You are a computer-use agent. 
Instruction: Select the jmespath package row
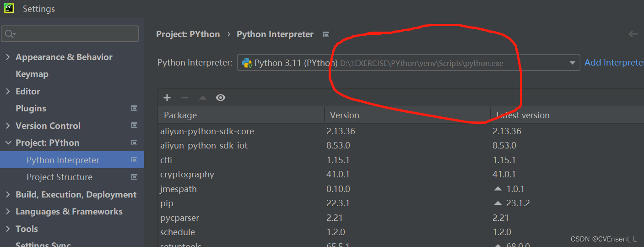[x=401, y=189]
